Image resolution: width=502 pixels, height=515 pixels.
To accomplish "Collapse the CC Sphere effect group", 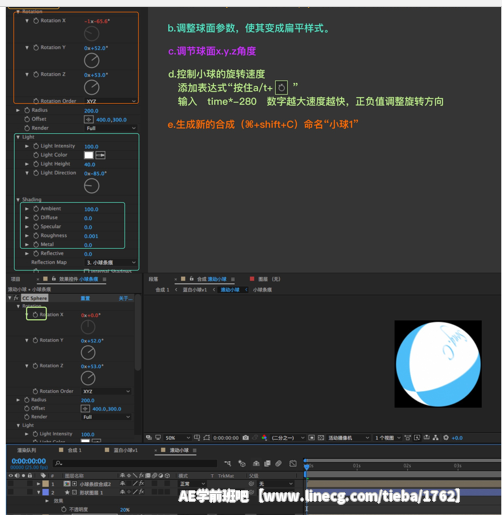I will [x=10, y=298].
